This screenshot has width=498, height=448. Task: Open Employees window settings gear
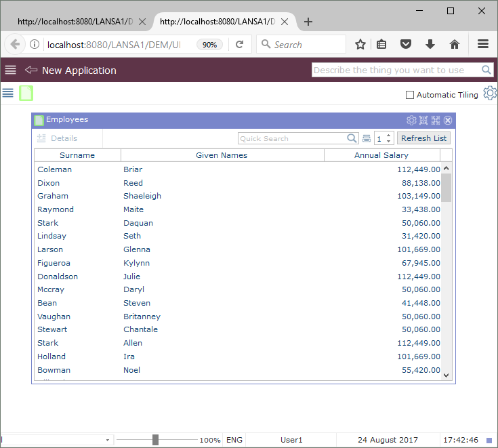tap(411, 120)
